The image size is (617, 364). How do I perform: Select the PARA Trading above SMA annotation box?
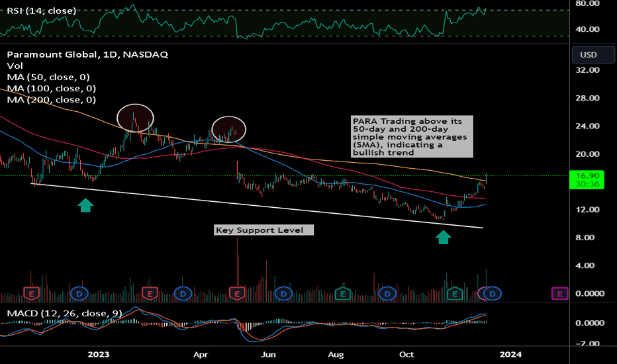point(412,136)
